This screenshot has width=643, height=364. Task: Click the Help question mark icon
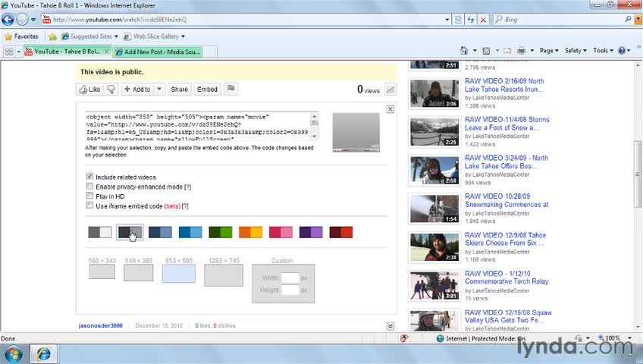coord(622,50)
